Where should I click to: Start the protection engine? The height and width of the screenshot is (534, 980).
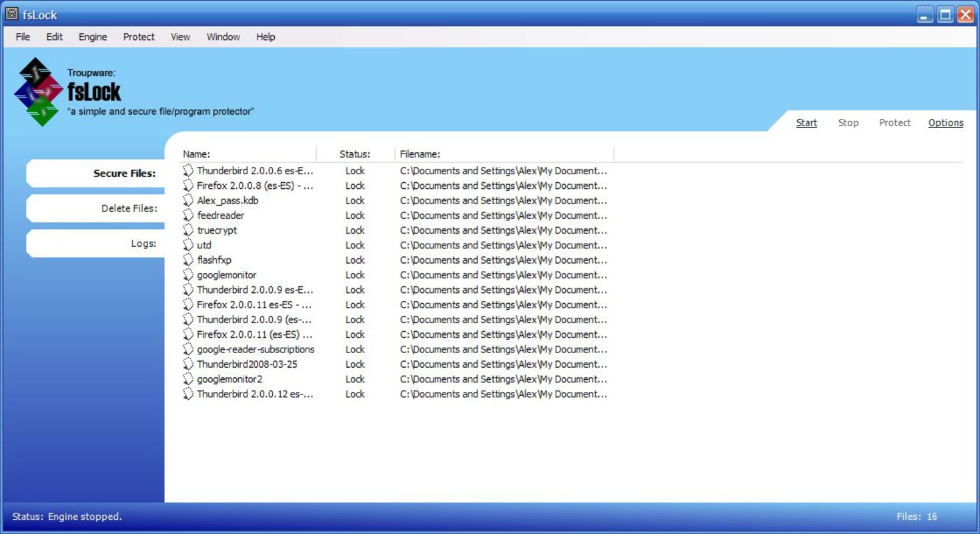(807, 123)
